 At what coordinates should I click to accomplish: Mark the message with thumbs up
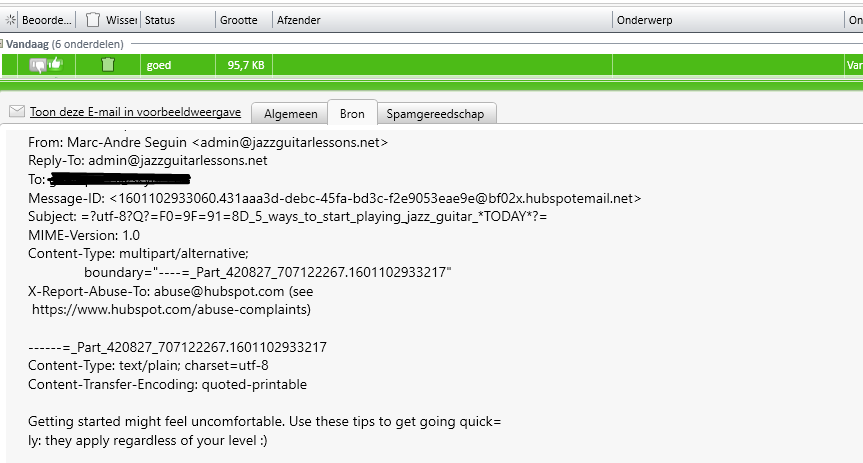55,64
